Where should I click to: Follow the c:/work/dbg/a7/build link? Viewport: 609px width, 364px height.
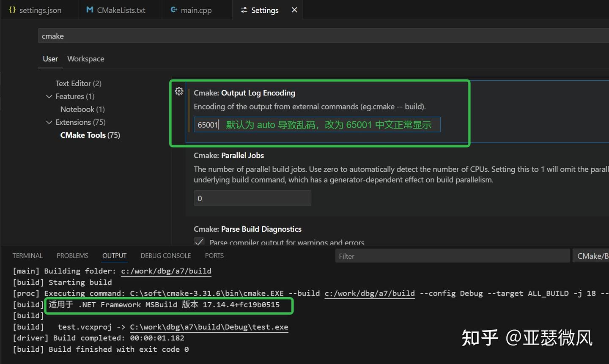tap(166, 271)
